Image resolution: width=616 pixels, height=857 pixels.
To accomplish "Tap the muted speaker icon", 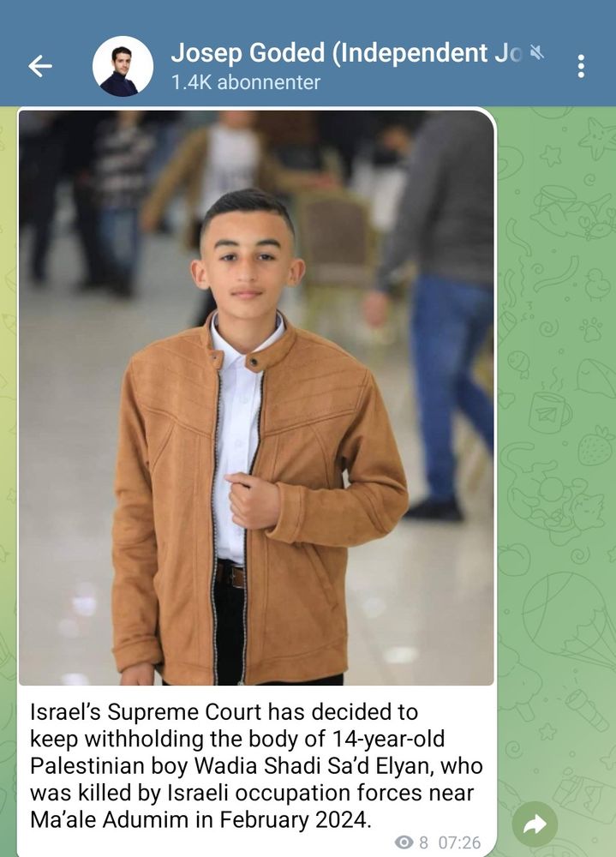I will (537, 52).
